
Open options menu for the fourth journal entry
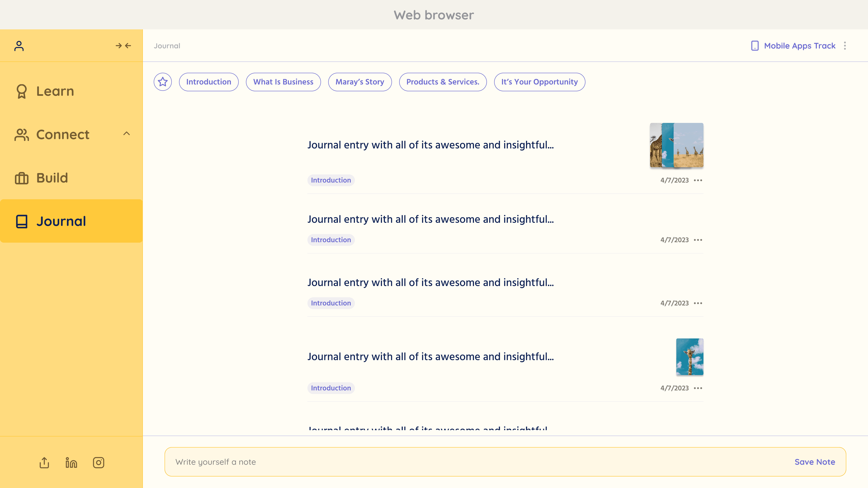tap(698, 388)
